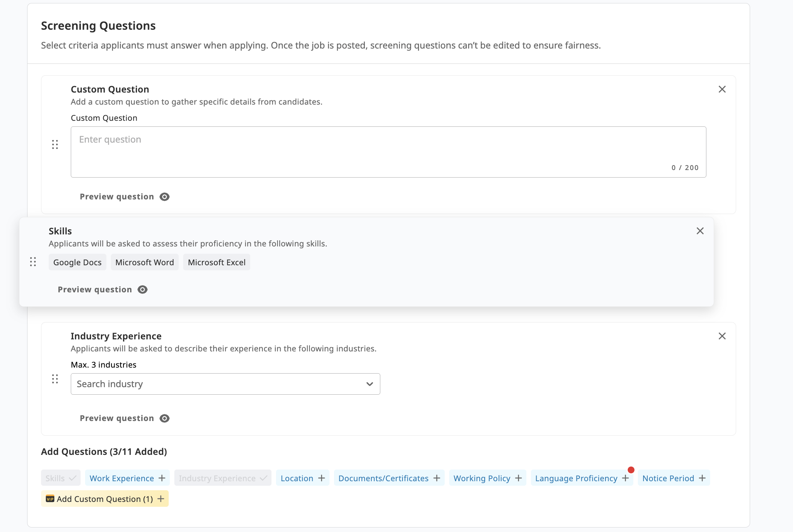793x532 pixels.
Task: Toggle the added Industry Experience chip
Action: point(222,478)
